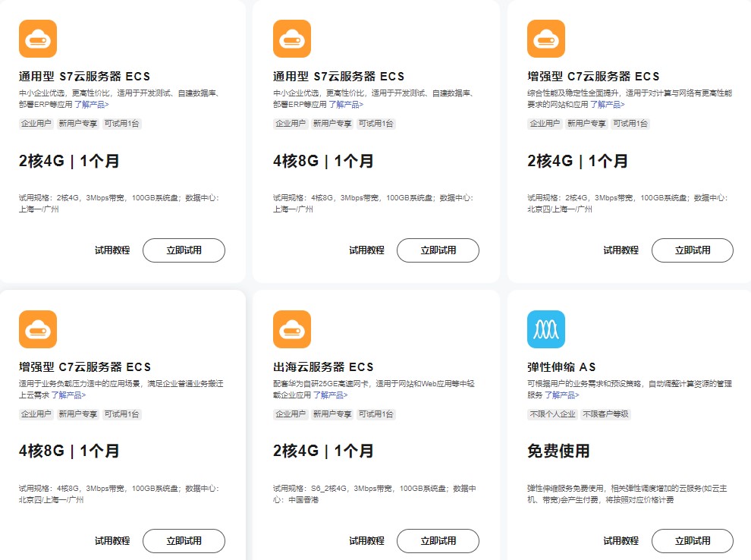Click the ECS icon on the C7 2核4G card
Image resolution: width=751 pixels, height=560 pixels.
pos(546,39)
